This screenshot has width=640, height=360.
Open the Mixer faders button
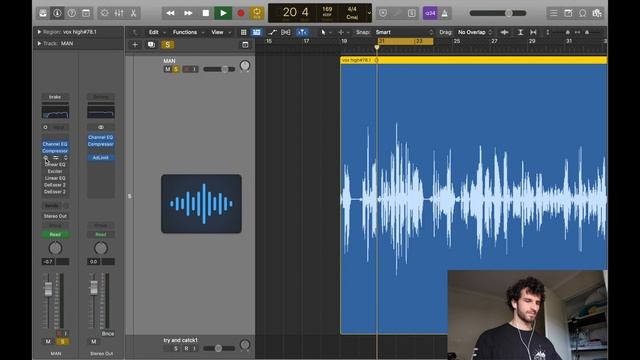tap(119, 13)
